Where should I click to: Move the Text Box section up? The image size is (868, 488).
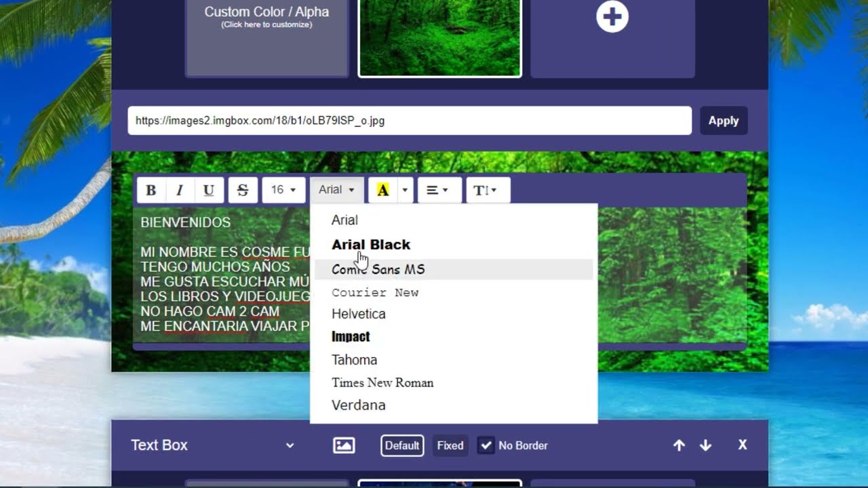[x=679, y=445]
